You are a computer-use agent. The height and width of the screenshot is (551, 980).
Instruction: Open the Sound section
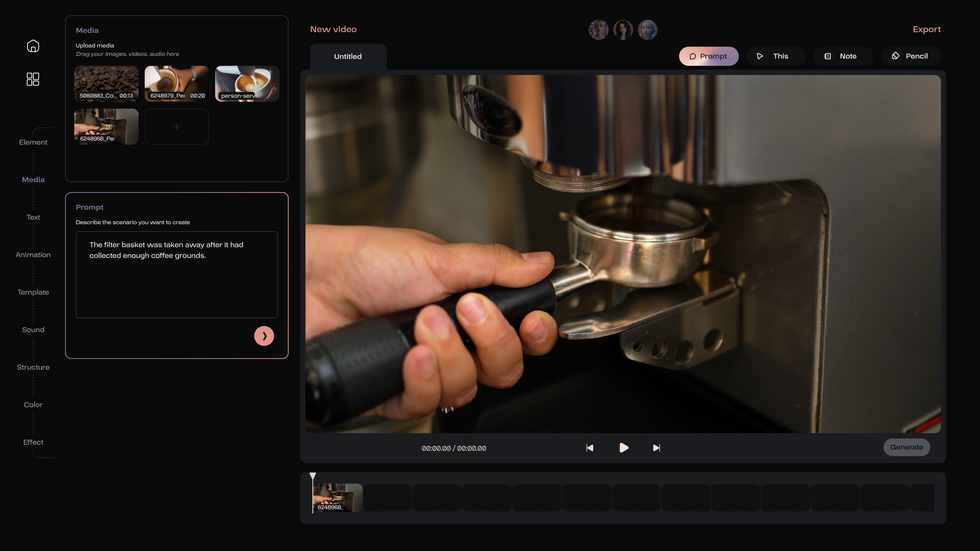coord(33,330)
